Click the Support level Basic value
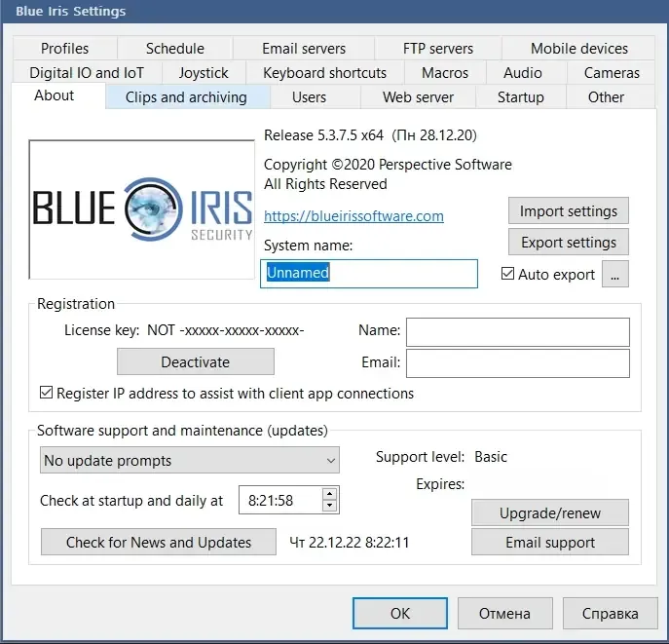The image size is (669, 644). pyautogui.click(x=491, y=457)
